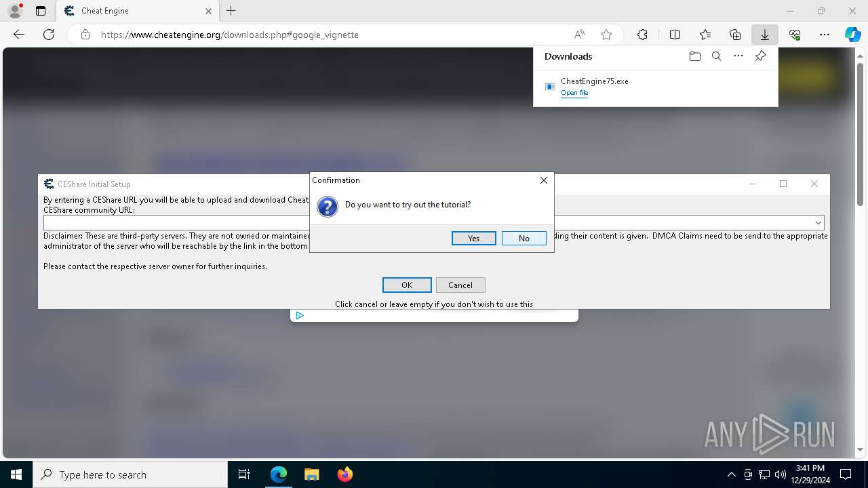Click the Downloads toolbar button

[764, 35]
